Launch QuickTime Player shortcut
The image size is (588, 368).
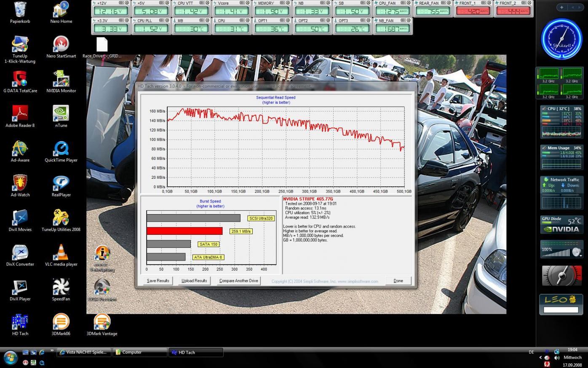click(x=61, y=151)
